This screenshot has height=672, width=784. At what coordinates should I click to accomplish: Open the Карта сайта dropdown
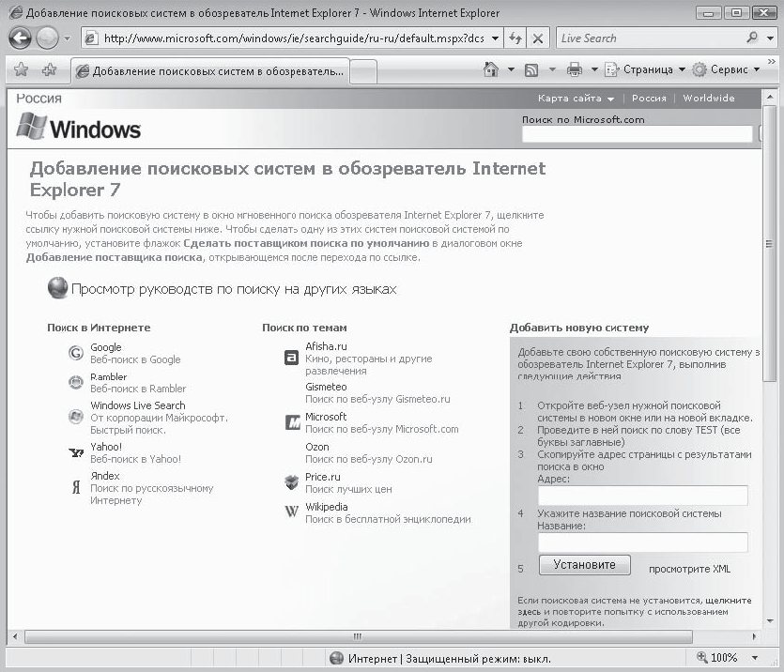point(576,99)
